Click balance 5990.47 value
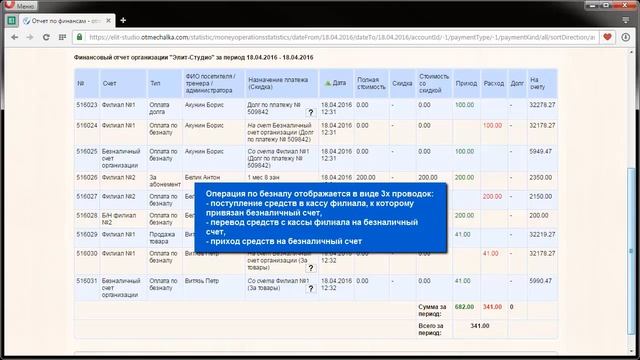Screen dimensions: 640x360 click(540, 281)
